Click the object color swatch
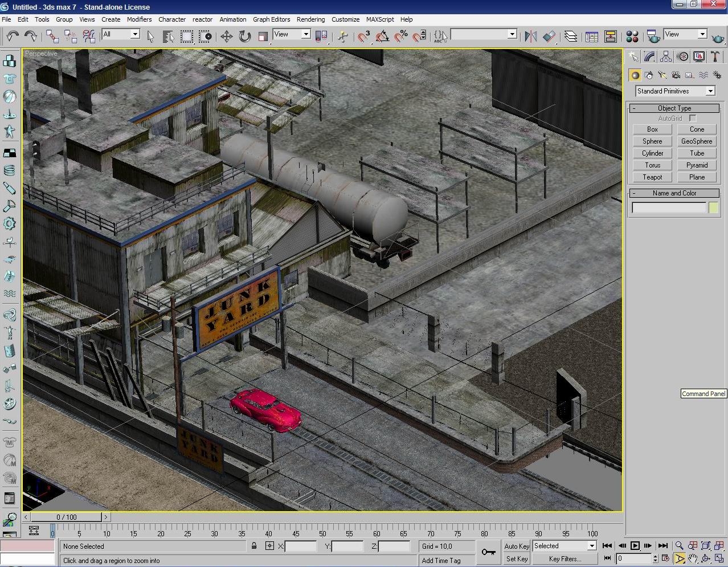Image resolution: width=728 pixels, height=567 pixels. (713, 208)
